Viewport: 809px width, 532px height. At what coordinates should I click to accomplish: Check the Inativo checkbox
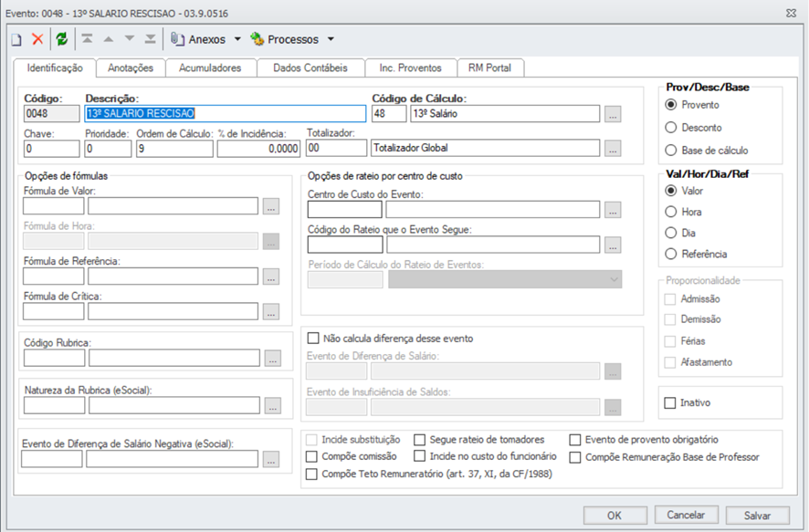(x=669, y=402)
